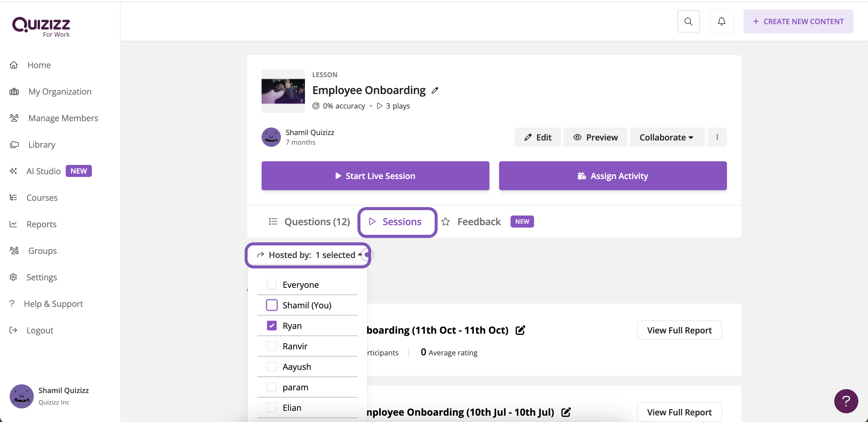The height and width of the screenshot is (422, 868).
Task: View Full Report for 10th Jul session
Action: coord(679,412)
